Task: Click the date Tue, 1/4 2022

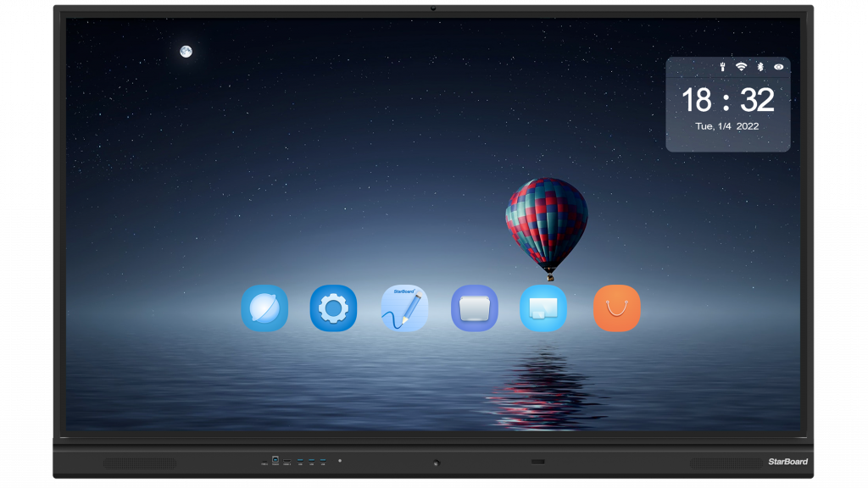Action: tap(727, 126)
